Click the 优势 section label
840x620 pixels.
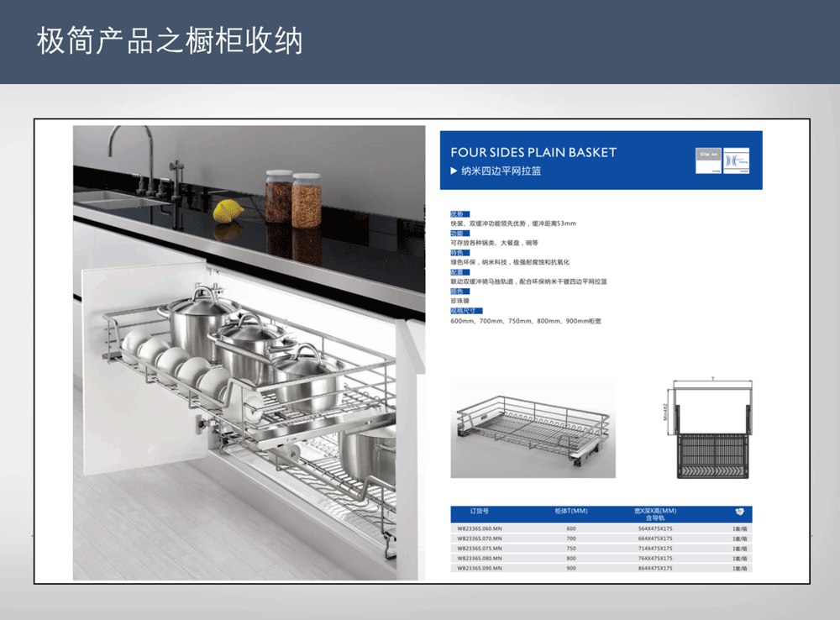459,214
